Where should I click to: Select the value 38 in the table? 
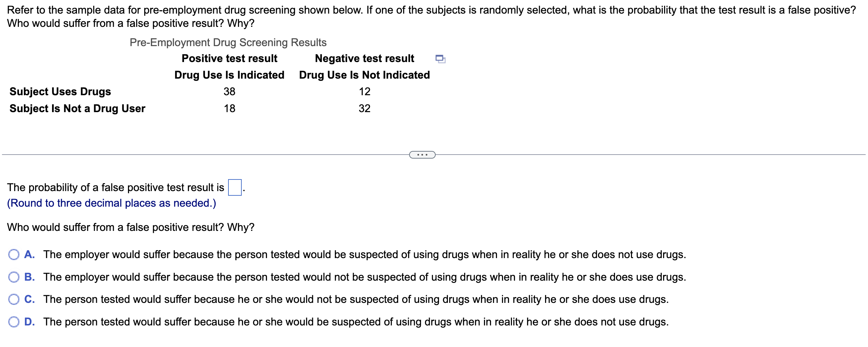(229, 91)
